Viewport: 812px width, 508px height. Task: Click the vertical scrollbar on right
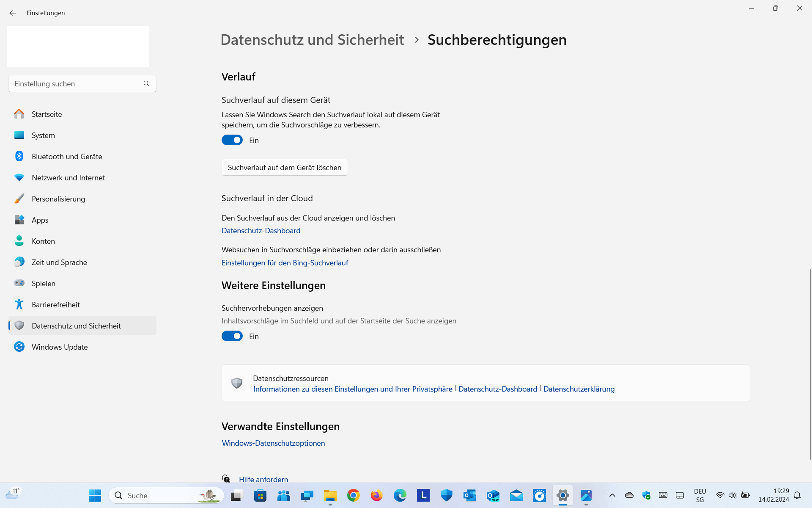810,364
